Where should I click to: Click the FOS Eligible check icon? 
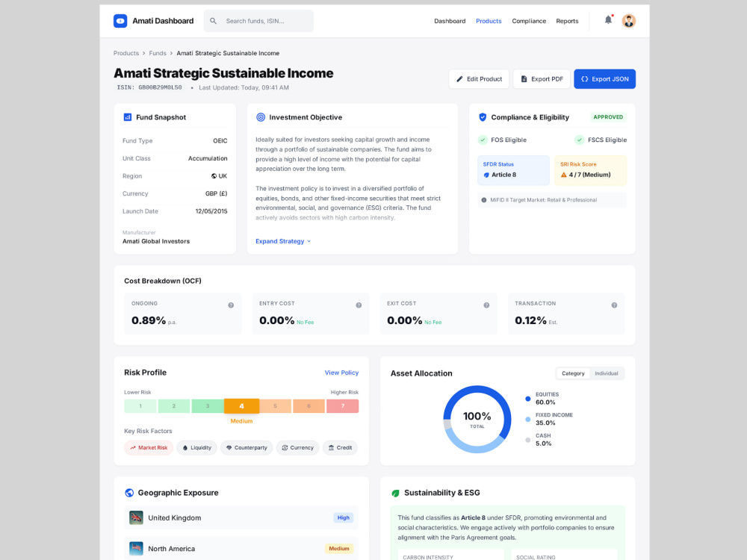(483, 140)
